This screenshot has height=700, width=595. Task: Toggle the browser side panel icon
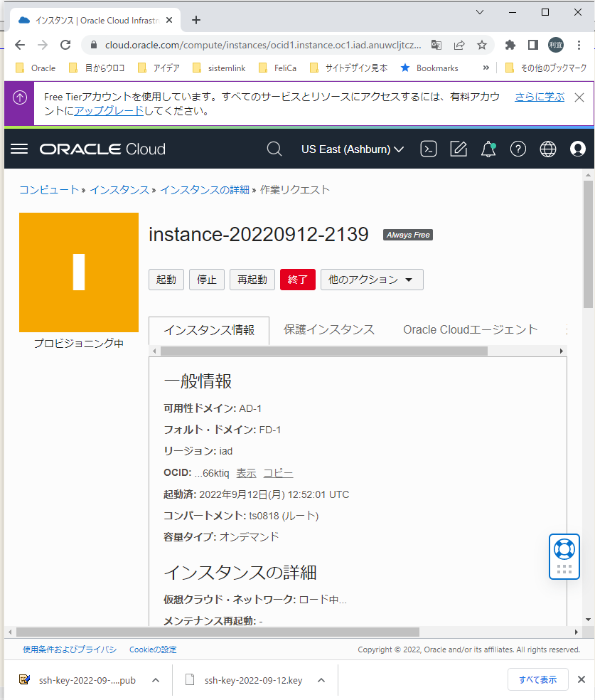click(532, 45)
